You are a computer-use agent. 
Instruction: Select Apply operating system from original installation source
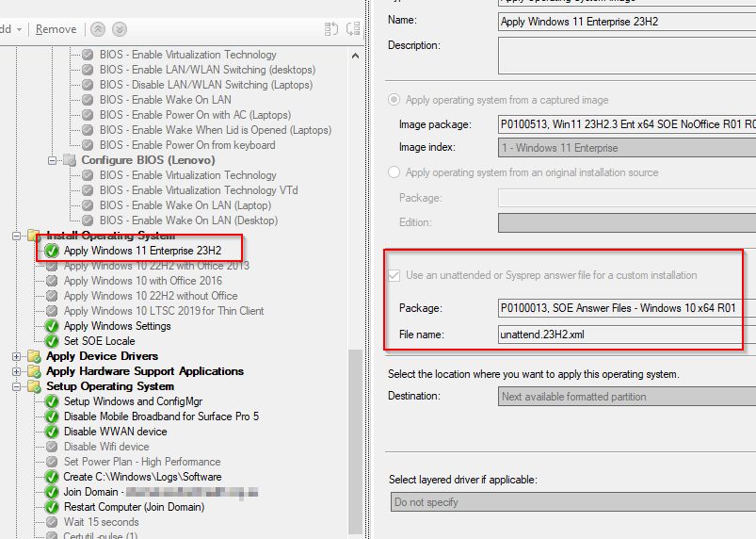[394, 171]
